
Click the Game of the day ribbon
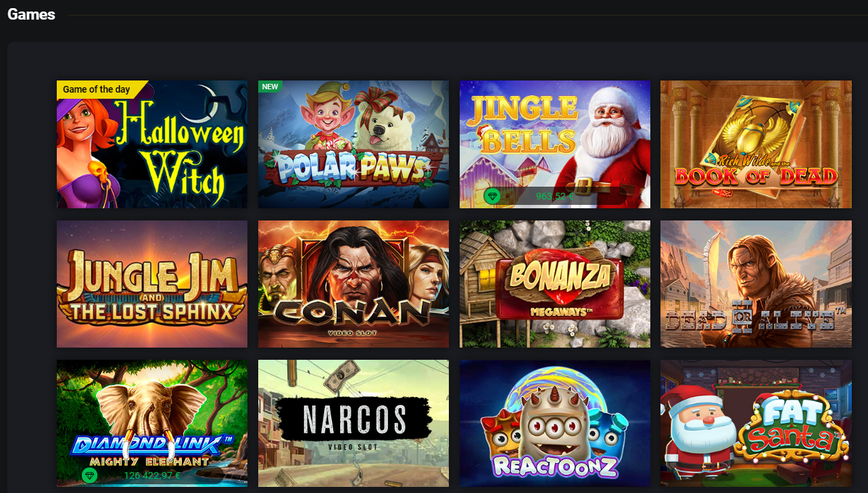100,89
